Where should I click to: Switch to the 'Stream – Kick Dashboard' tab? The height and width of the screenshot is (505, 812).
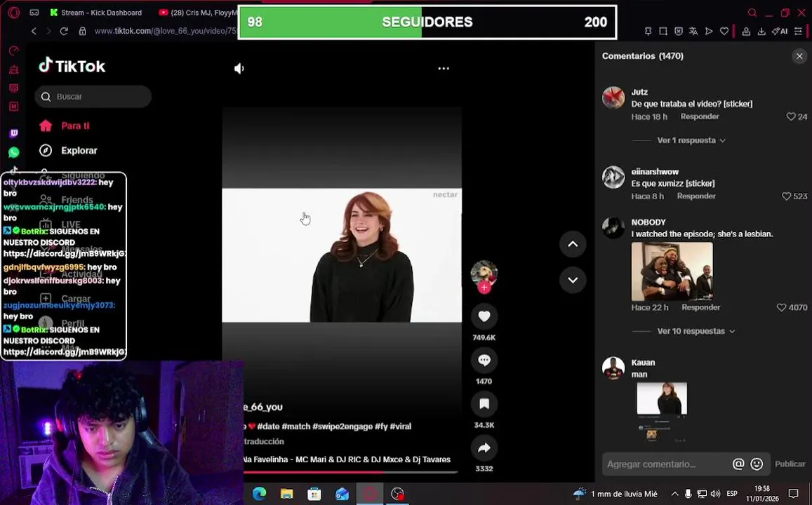[x=97, y=13]
